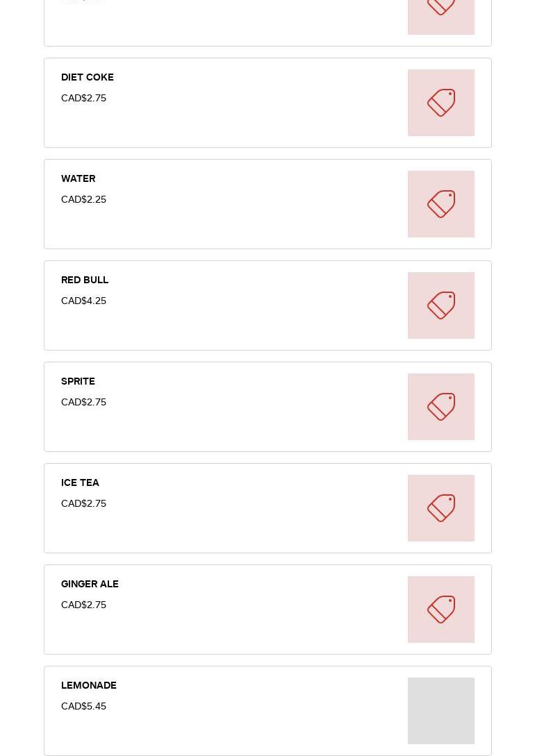Click the Ice Tea tag icon

[x=441, y=508]
